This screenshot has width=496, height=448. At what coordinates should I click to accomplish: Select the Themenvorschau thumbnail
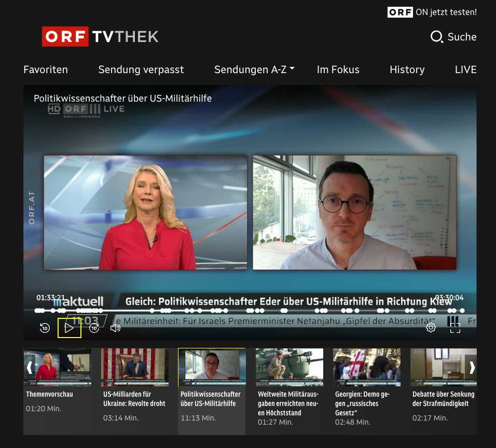pos(57,367)
